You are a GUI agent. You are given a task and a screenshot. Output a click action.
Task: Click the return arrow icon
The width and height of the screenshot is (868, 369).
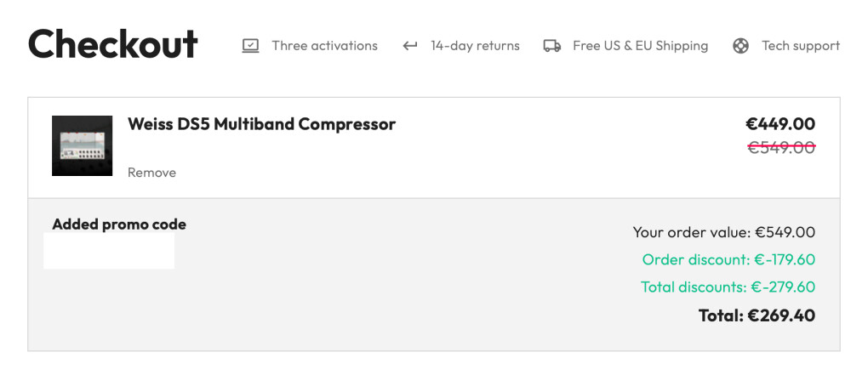click(410, 46)
